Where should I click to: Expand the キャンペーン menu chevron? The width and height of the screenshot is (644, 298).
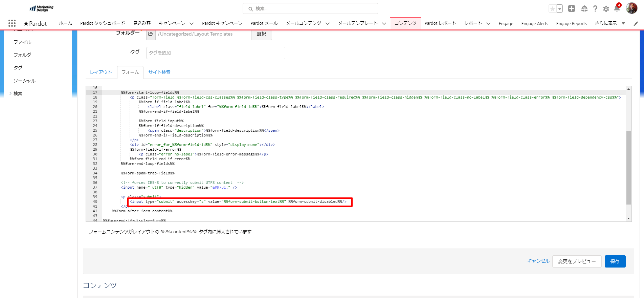(x=192, y=23)
